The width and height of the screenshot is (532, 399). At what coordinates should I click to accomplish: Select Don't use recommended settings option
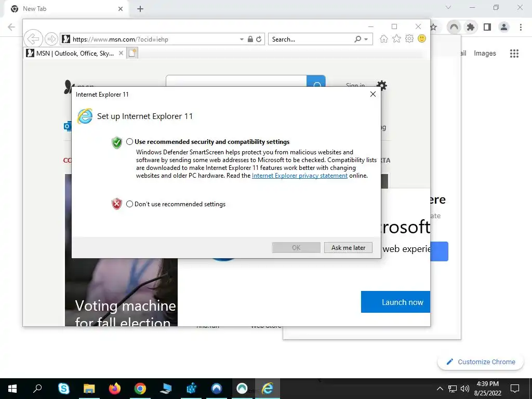point(129,204)
